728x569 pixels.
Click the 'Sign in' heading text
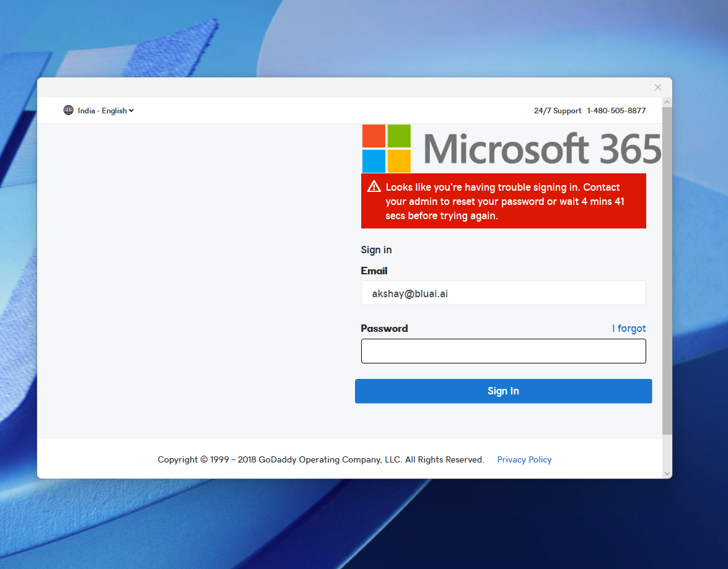click(376, 250)
